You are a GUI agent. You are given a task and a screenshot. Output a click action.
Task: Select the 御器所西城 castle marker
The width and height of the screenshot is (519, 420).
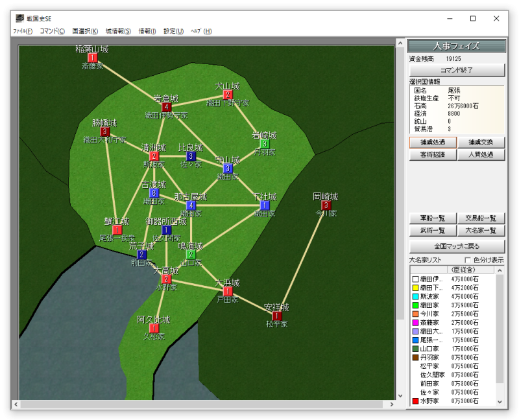(167, 230)
